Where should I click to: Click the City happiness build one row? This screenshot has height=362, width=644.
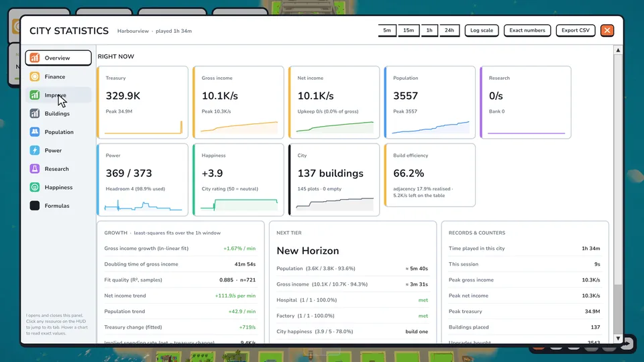coord(352,332)
